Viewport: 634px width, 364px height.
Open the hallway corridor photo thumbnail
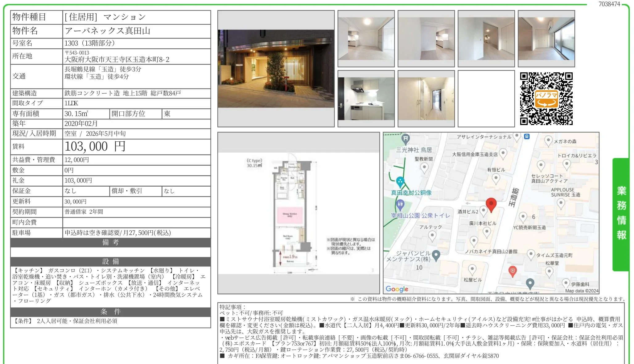pyautogui.click(x=426, y=99)
